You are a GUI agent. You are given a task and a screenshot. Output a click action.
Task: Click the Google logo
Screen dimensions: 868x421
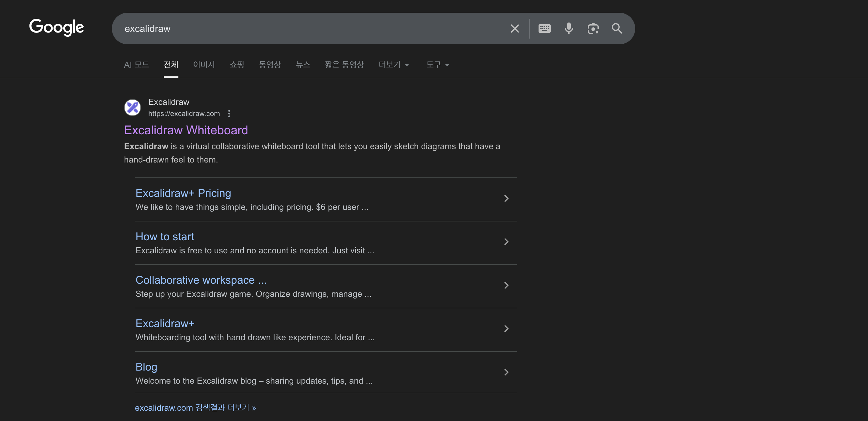57,27
